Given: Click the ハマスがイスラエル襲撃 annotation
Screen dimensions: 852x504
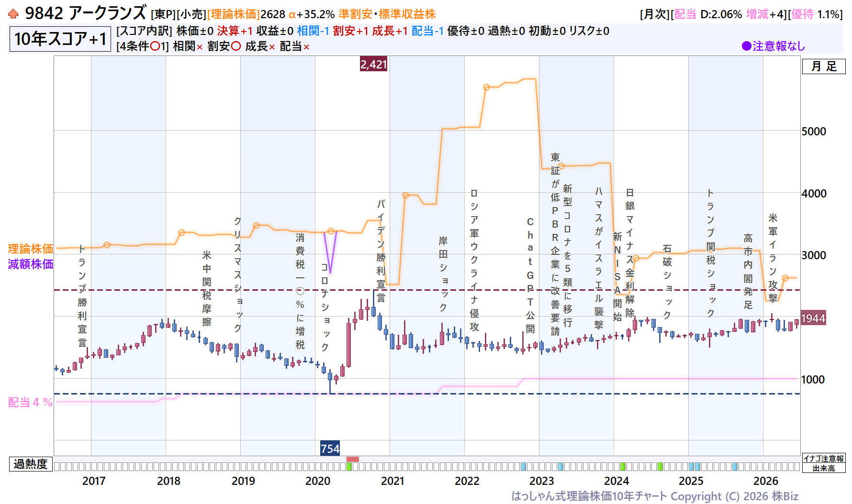Looking at the screenshot, I should [599, 258].
